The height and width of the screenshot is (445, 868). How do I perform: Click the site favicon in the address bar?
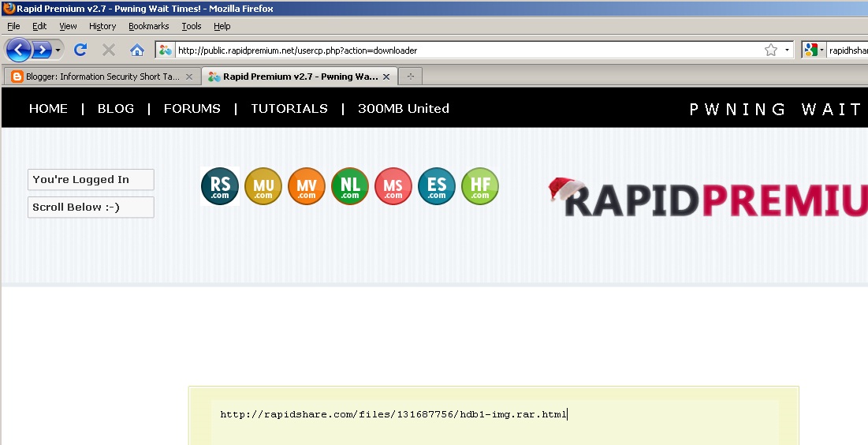165,50
